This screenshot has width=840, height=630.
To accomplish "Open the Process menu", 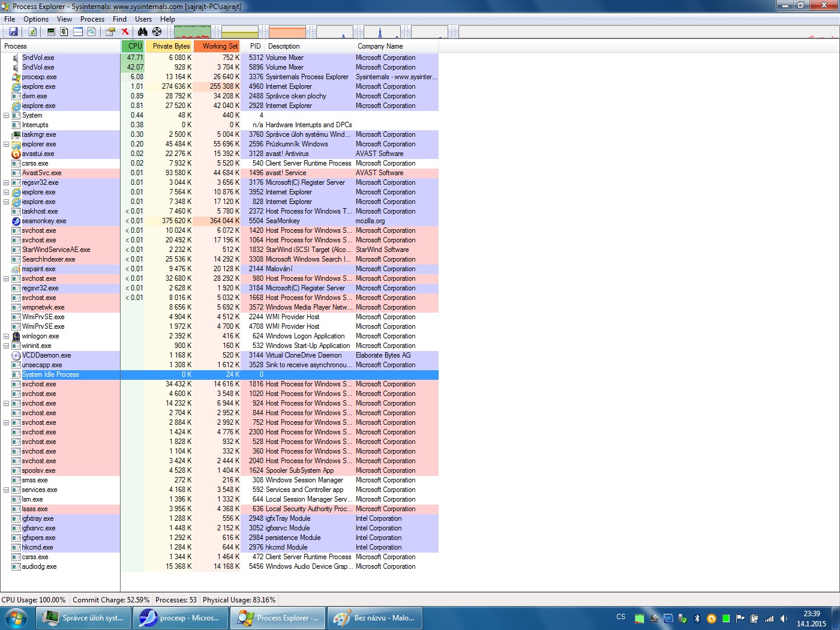I will [x=92, y=19].
